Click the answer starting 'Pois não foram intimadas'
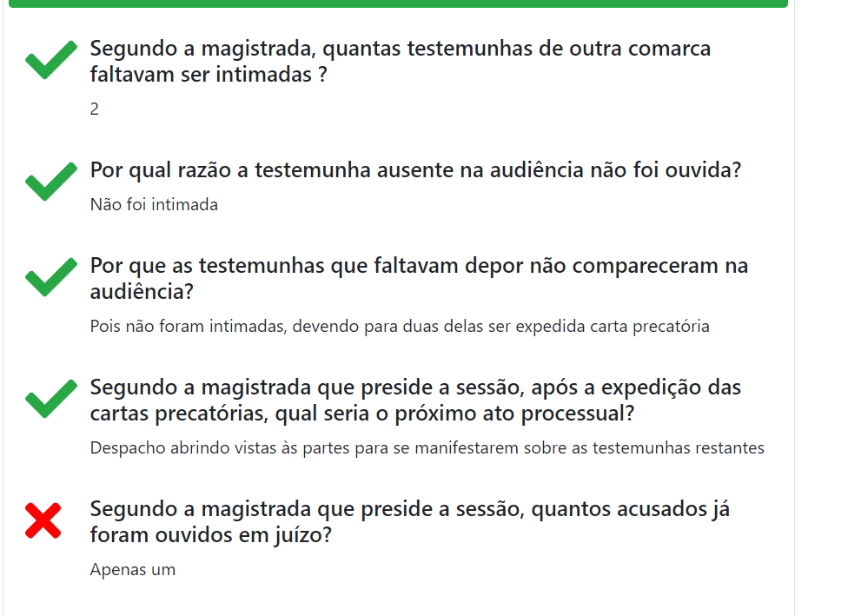 pos(400,327)
